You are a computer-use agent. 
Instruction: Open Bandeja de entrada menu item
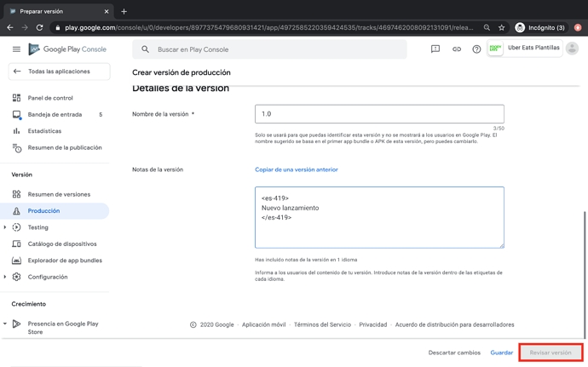tap(55, 114)
